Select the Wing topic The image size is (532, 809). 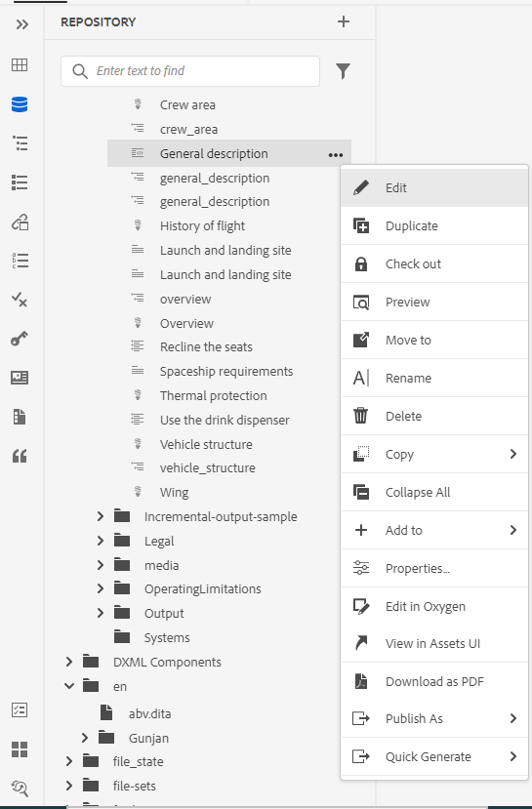tap(174, 492)
